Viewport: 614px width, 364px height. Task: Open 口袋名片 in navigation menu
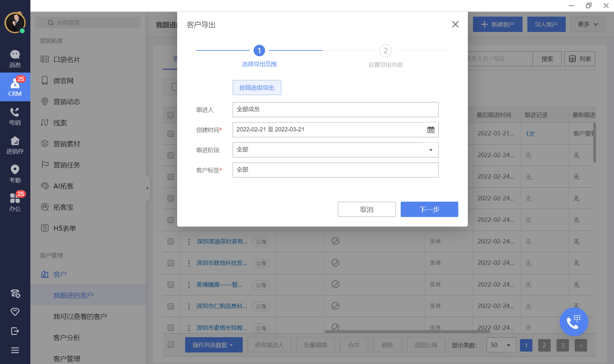point(67,59)
